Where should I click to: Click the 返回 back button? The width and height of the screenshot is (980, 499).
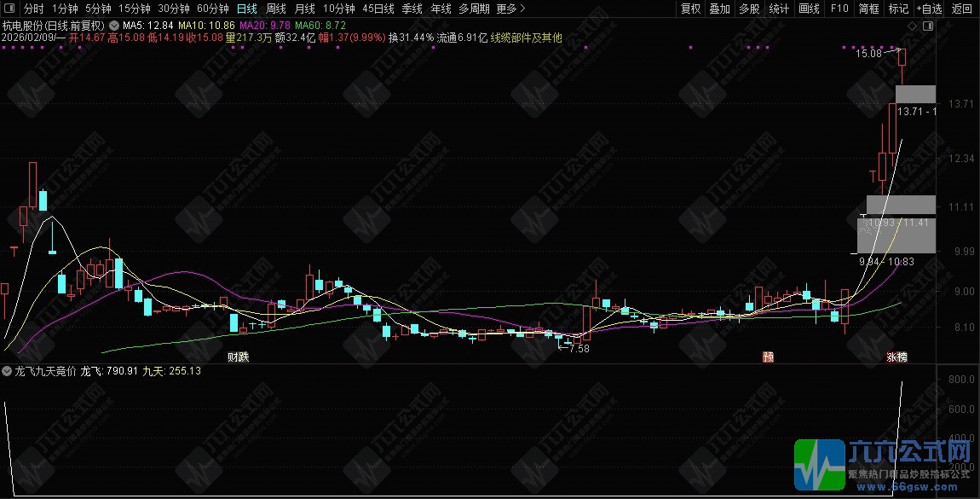click(962, 9)
